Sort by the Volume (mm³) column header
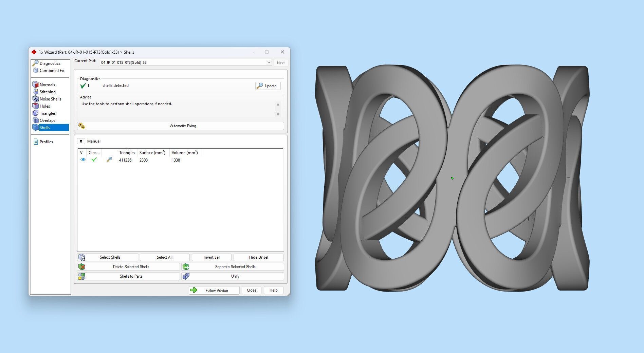644x353 pixels. (185, 153)
